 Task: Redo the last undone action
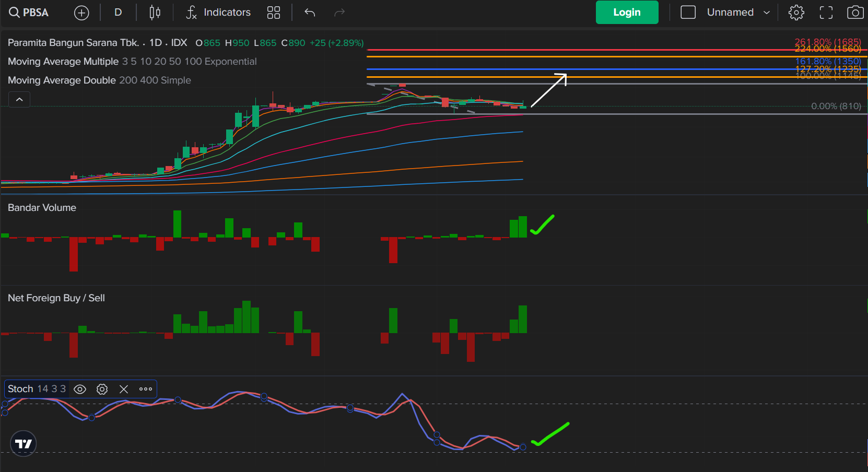pos(339,13)
